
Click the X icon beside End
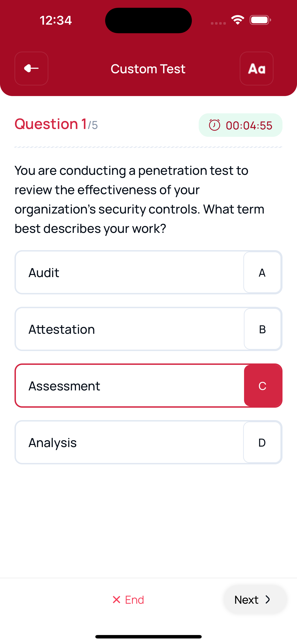point(116,600)
